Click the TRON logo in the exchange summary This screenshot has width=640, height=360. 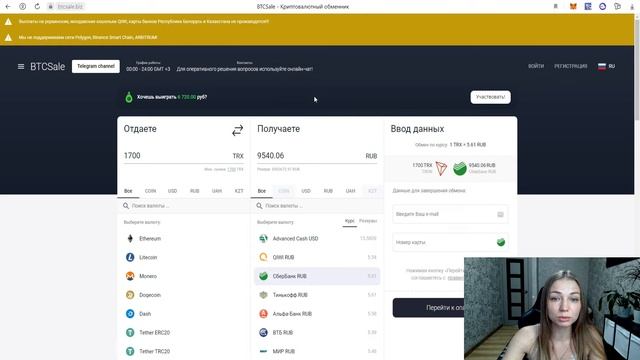(441, 168)
